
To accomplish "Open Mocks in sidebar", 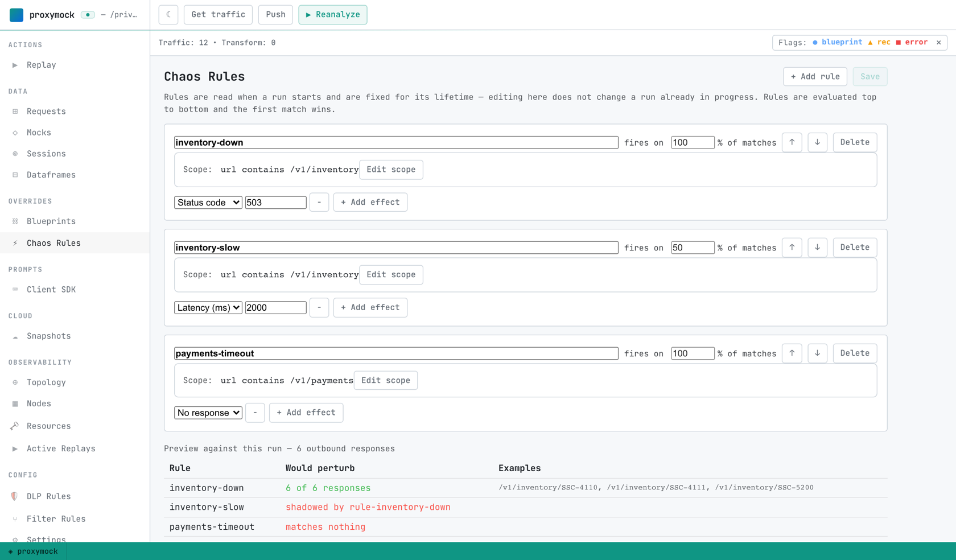I will (x=75, y=133).
